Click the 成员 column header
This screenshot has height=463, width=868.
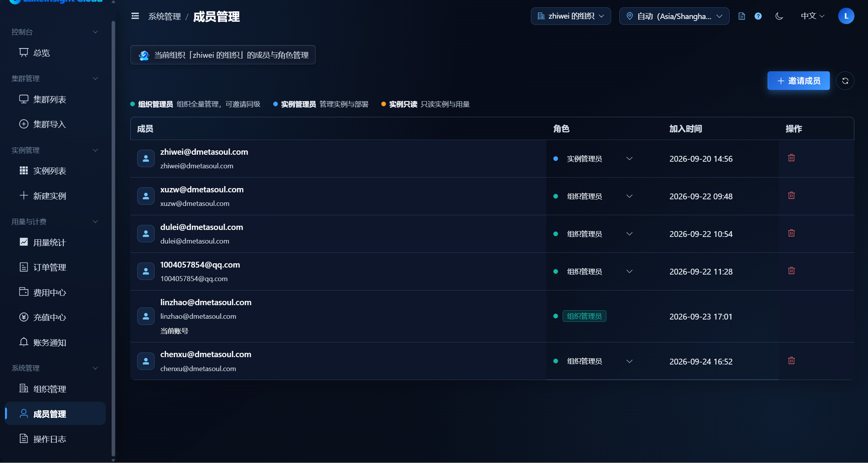pyautogui.click(x=145, y=129)
